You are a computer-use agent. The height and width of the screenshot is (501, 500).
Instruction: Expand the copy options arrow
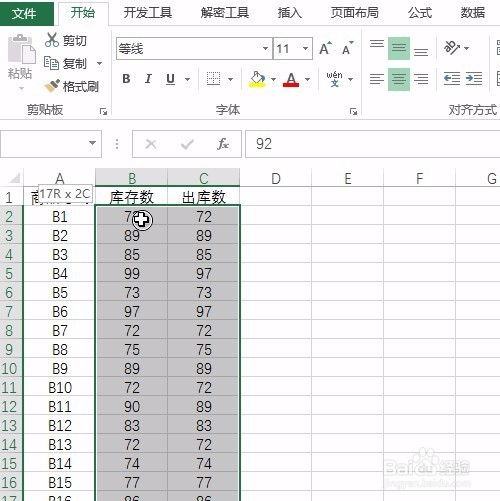[x=99, y=63]
